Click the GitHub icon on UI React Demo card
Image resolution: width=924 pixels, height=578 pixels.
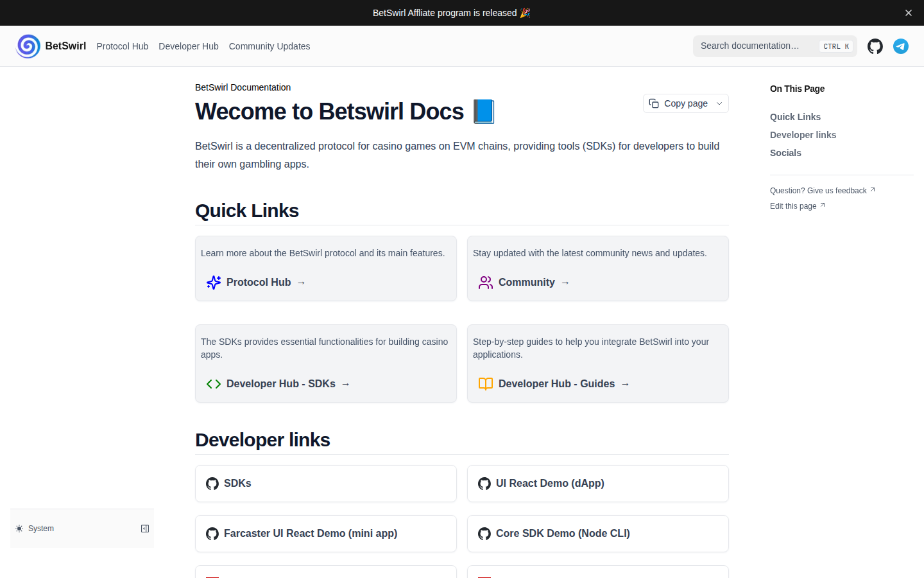[x=484, y=484]
